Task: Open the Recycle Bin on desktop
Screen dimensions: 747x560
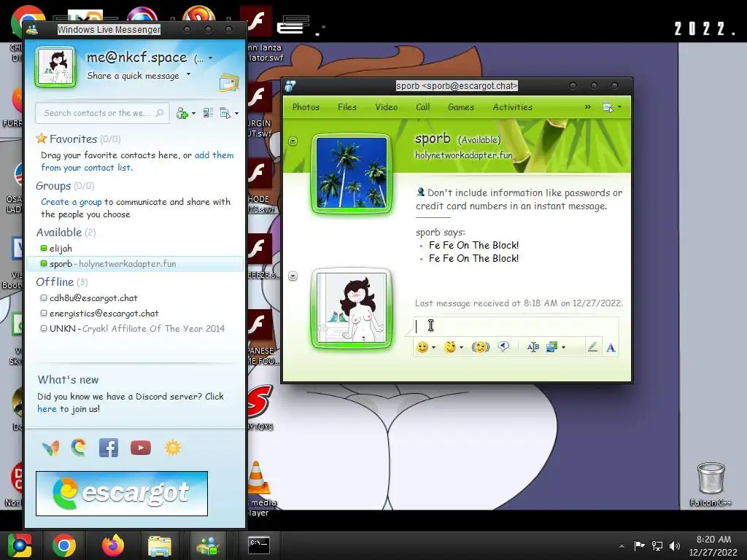Action: tap(711, 484)
